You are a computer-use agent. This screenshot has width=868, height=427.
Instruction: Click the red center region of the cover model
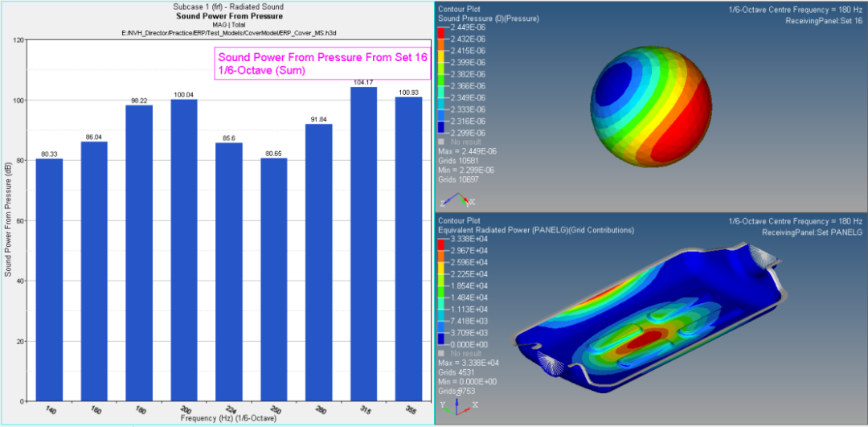645,339
